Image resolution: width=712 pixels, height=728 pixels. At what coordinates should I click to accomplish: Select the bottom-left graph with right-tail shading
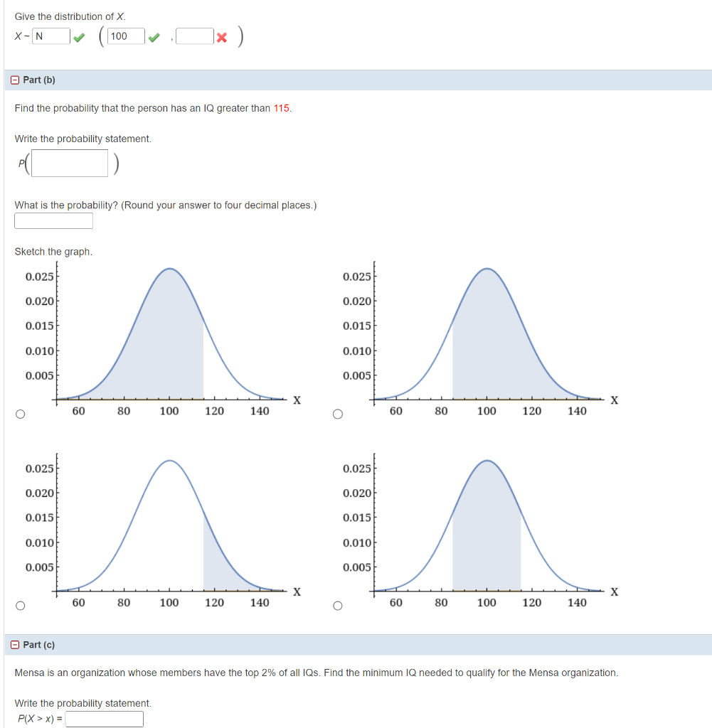(20, 605)
